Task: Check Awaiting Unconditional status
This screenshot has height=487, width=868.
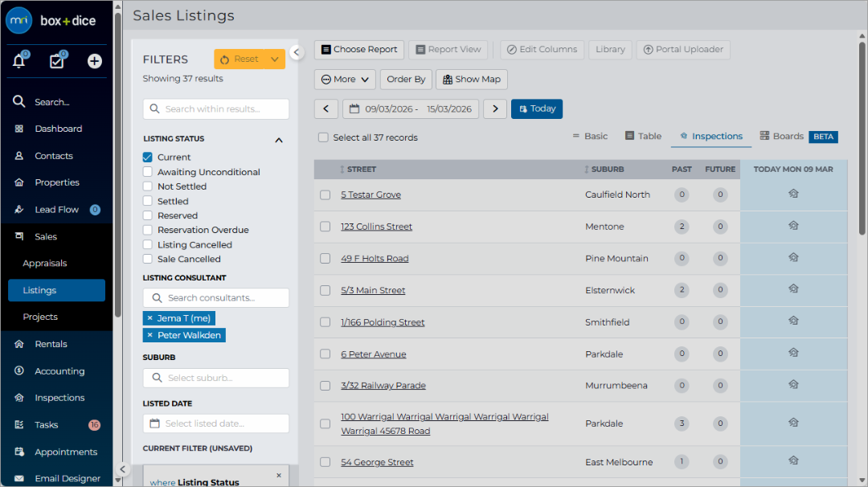Action: tap(147, 171)
